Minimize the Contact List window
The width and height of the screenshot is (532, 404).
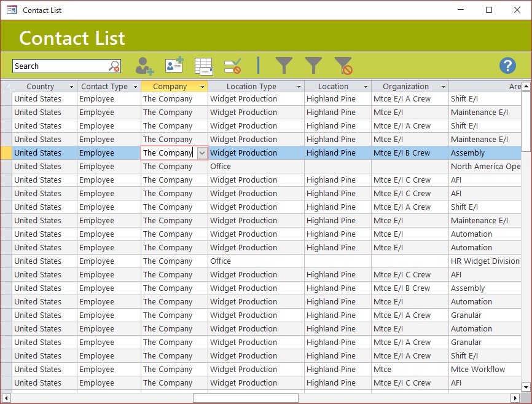tap(461, 10)
